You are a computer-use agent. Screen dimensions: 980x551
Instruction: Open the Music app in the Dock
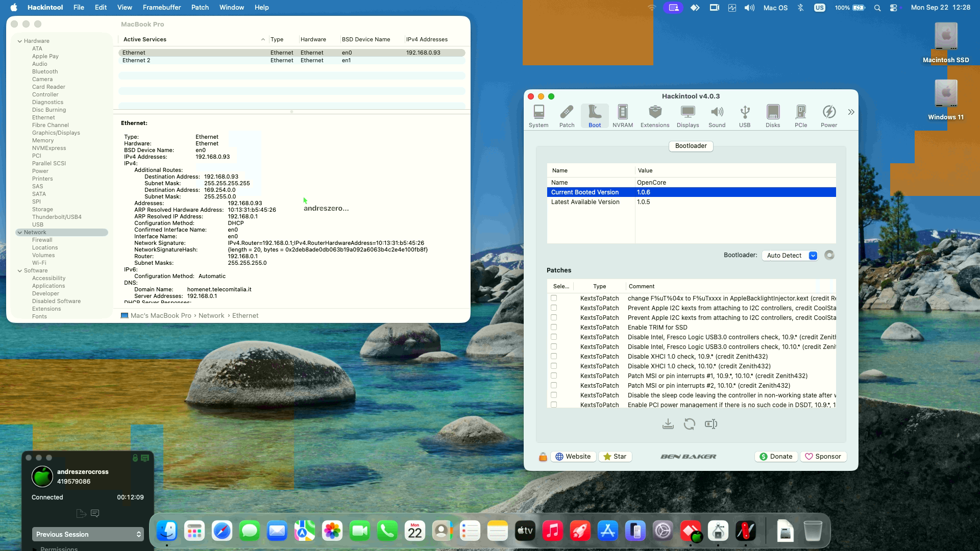tap(553, 531)
